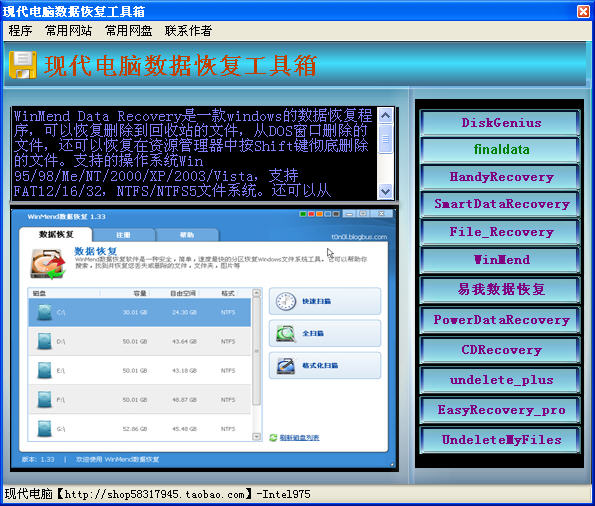
Task: Open the EasyRecovery_pro button
Action: click(501, 410)
